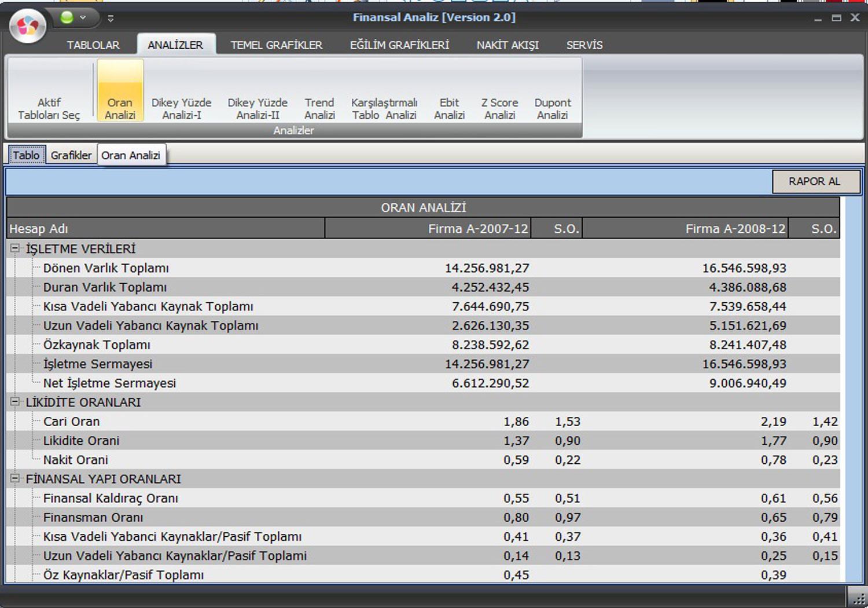Collapse the LİKİDİTE ORANLARI group
Screen dimensions: 868x608
15,401
